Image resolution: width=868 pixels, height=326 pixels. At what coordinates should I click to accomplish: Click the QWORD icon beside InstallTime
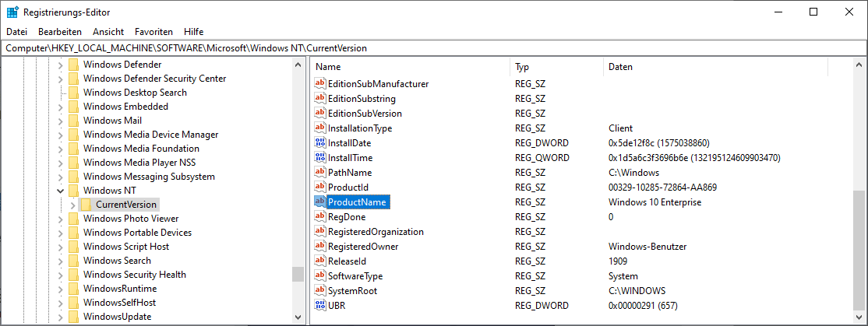pyautogui.click(x=319, y=158)
